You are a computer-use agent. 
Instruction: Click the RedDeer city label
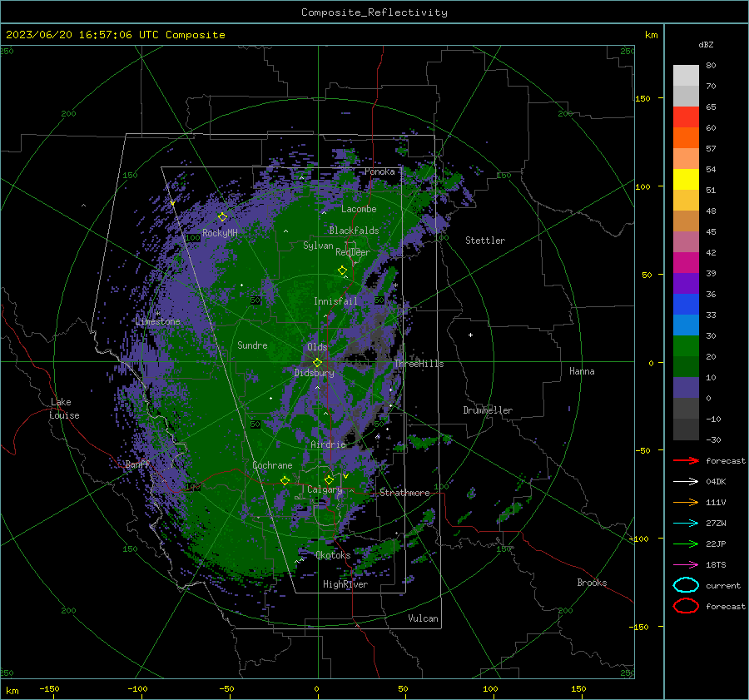(353, 252)
